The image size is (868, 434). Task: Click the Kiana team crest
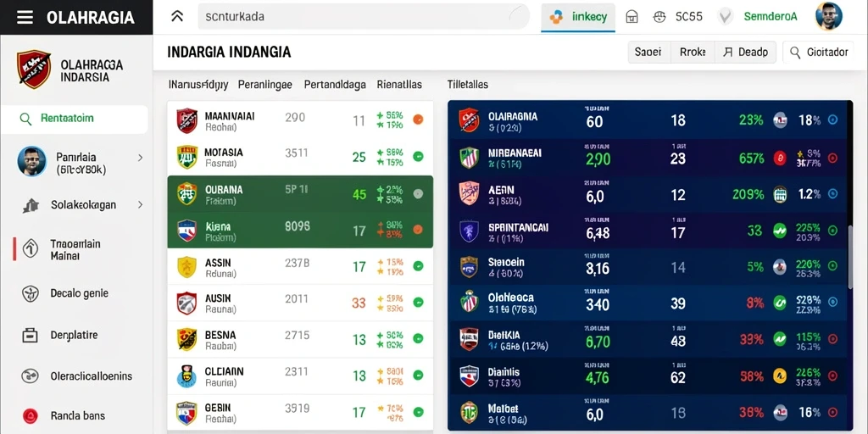click(187, 231)
